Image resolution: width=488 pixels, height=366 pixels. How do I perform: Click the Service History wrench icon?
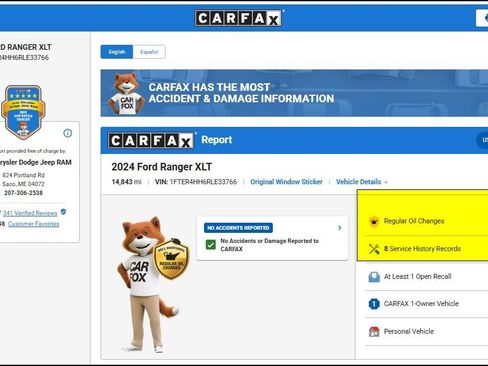click(374, 249)
